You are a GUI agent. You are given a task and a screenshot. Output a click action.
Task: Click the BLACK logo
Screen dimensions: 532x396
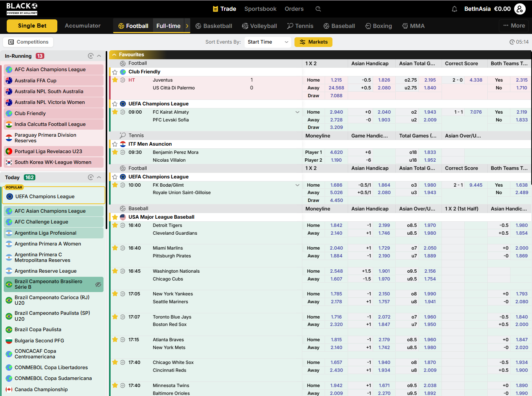(x=22, y=8)
